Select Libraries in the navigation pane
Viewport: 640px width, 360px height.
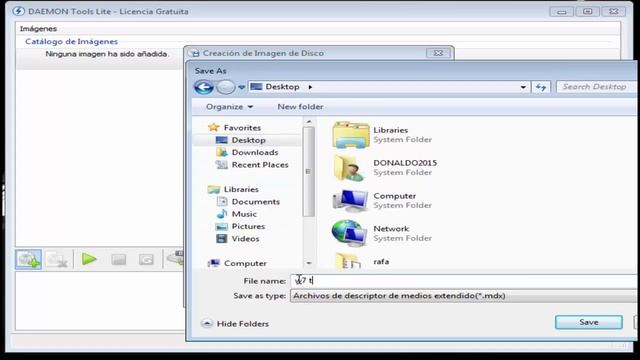point(241,189)
